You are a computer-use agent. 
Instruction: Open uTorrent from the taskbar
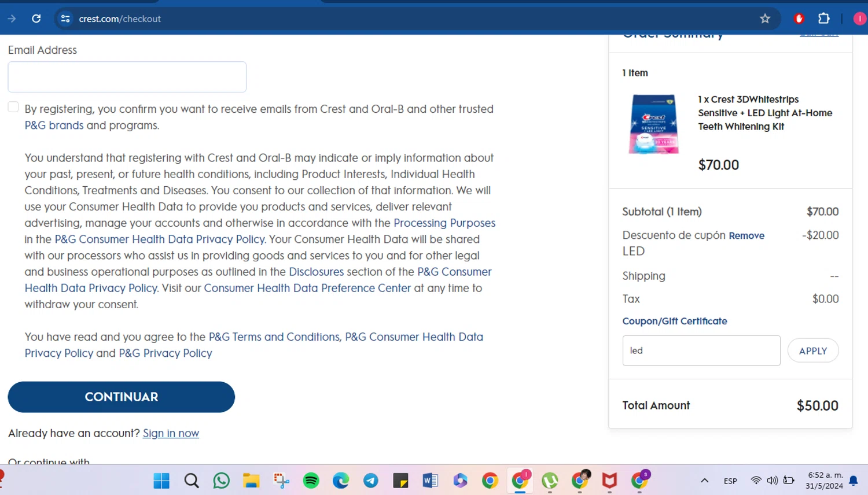tap(550, 481)
